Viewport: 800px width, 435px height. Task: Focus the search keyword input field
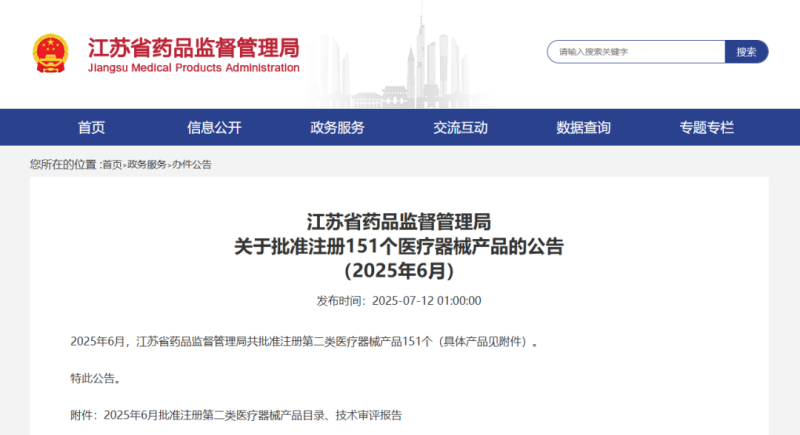click(635, 51)
